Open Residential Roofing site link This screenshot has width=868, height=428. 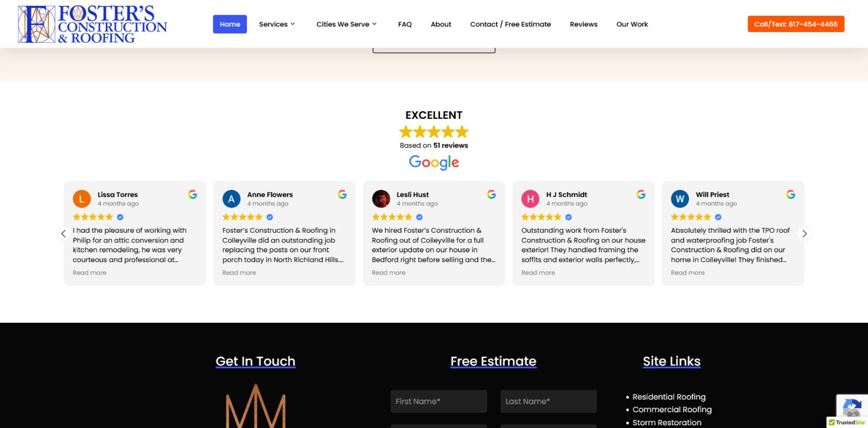[669, 397]
